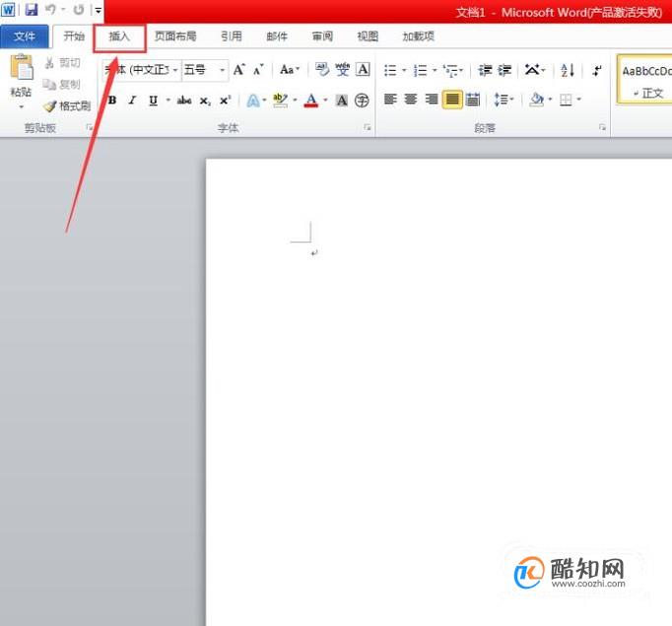This screenshot has height=626, width=672.
Task: Click the Bullets list icon
Action: tap(389, 70)
